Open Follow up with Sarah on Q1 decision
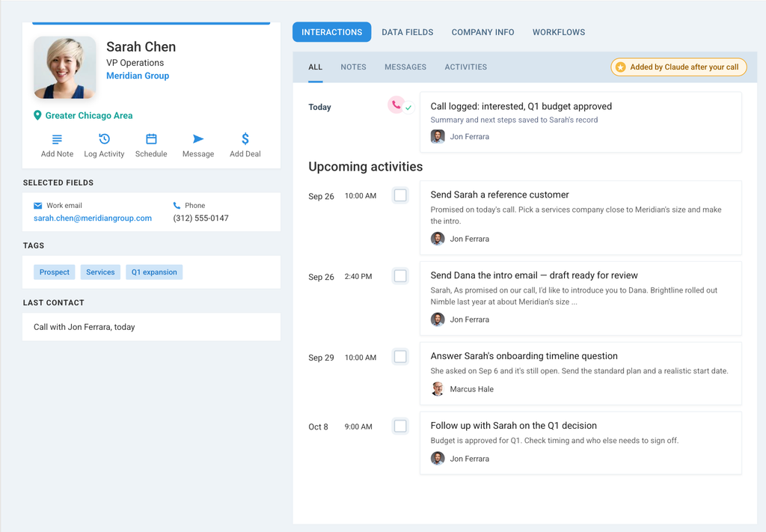Screen dimensions: 766x532 click(513, 426)
